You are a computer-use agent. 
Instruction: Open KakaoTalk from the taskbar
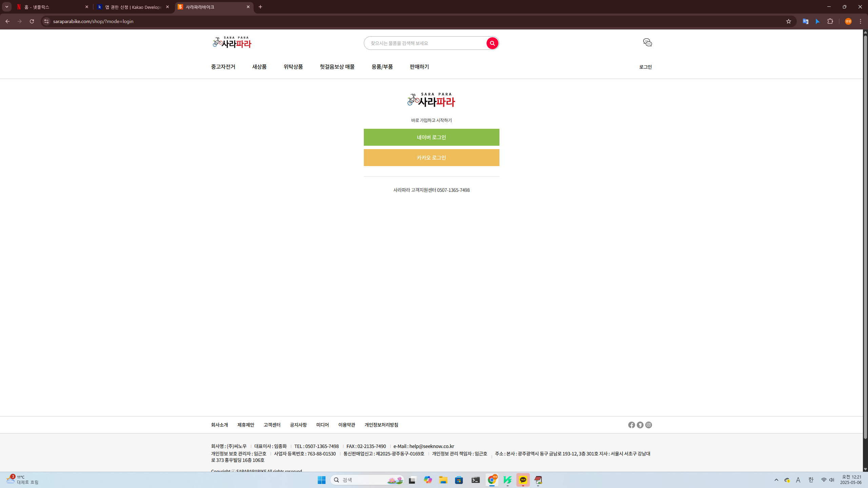523,480
